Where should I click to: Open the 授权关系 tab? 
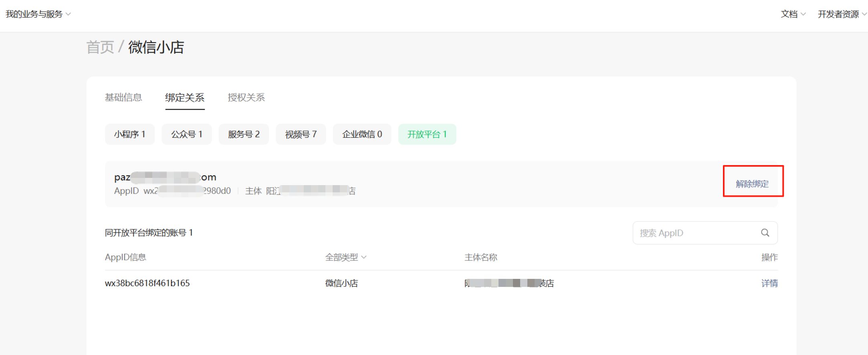(x=246, y=97)
